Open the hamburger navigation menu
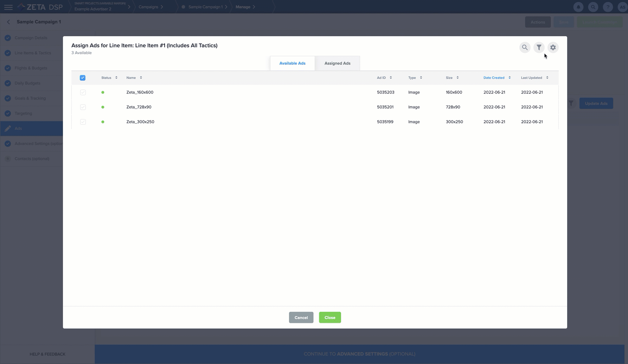The height and width of the screenshot is (364, 628). 8,7
